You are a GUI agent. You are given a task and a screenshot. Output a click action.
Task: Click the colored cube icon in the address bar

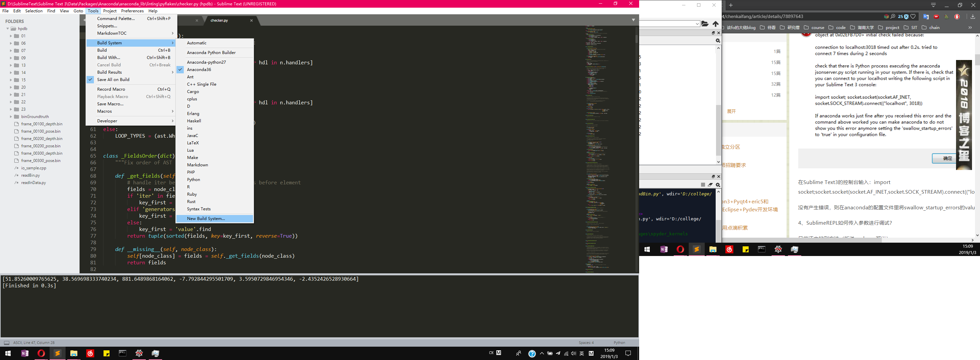tap(886, 16)
